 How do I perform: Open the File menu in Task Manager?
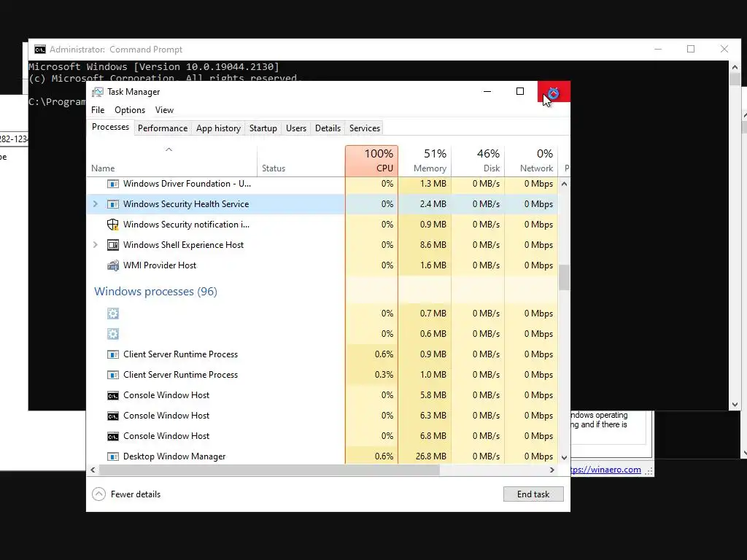[x=98, y=110]
